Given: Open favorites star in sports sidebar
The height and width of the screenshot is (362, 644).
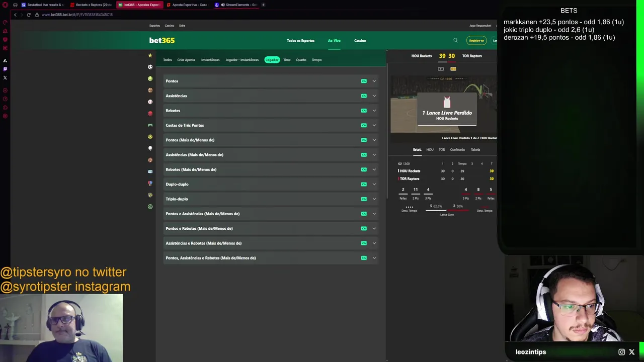Looking at the screenshot, I should (x=150, y=55).
